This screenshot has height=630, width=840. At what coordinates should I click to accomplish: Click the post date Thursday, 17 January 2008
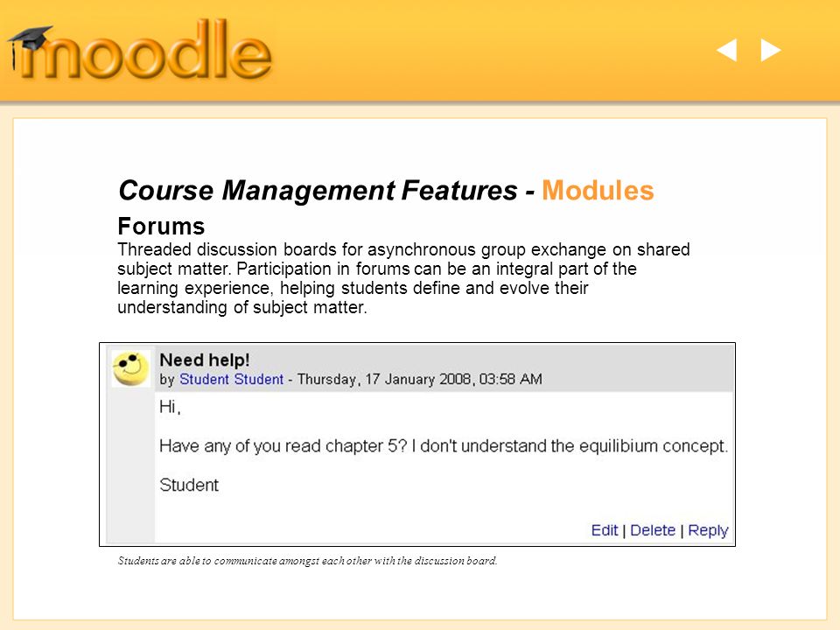pos(383,379)
